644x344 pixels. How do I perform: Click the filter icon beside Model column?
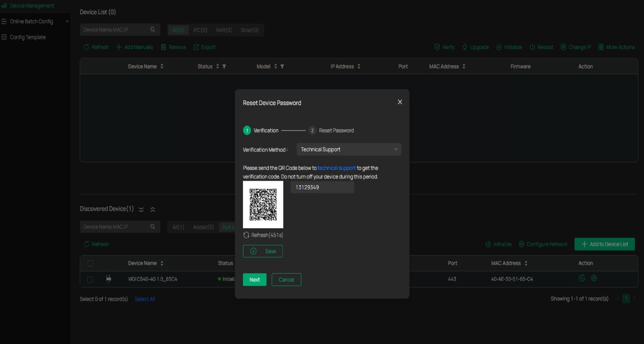(x=282, y=66)
